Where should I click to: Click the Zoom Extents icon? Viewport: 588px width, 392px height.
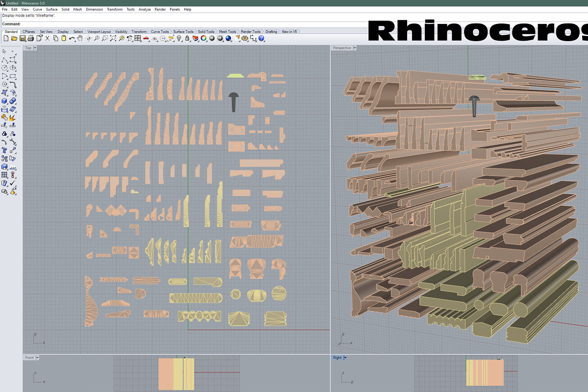113,38
